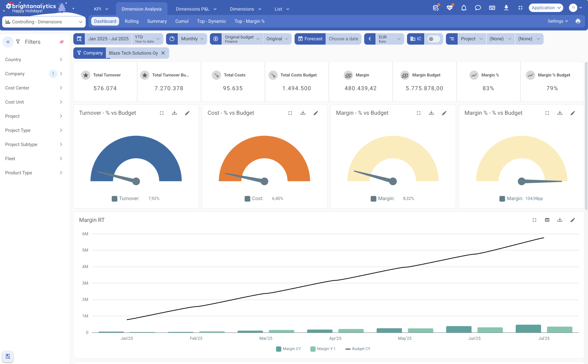Expand Turnover gauge to fullscreen
This screenshot has width=588, height=364.
pos(161,113)
